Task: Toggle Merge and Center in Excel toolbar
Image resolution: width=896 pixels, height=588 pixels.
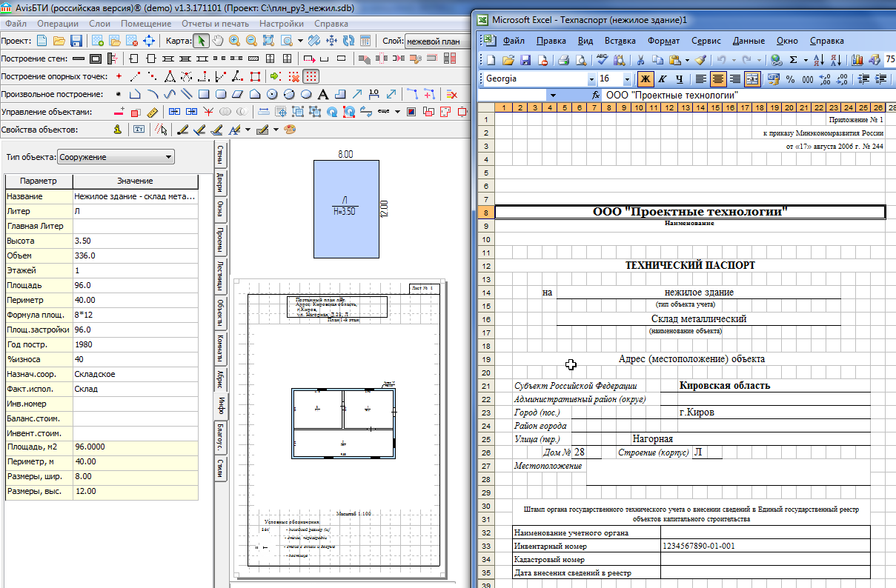Action: click(x=752, y=78)
